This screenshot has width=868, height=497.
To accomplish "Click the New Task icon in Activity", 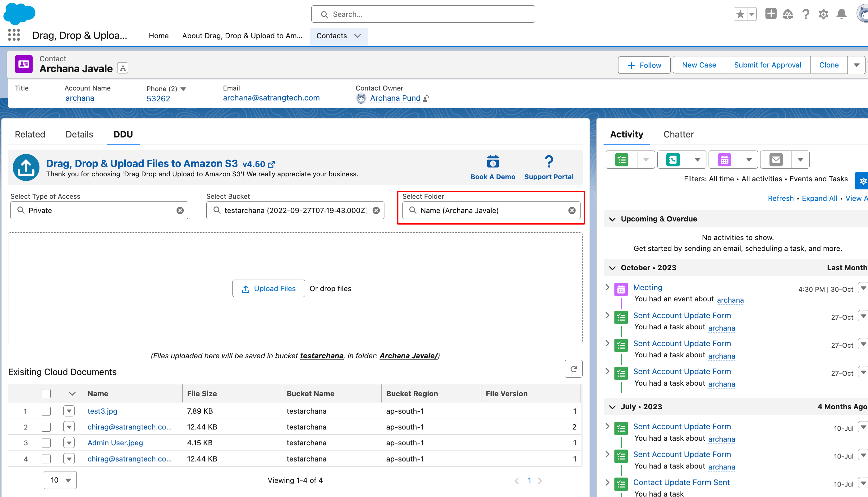I will (622, 160).
